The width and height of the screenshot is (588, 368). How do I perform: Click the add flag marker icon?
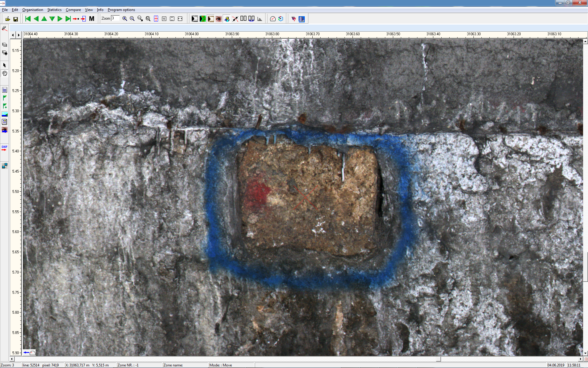(x=5, y=106)
